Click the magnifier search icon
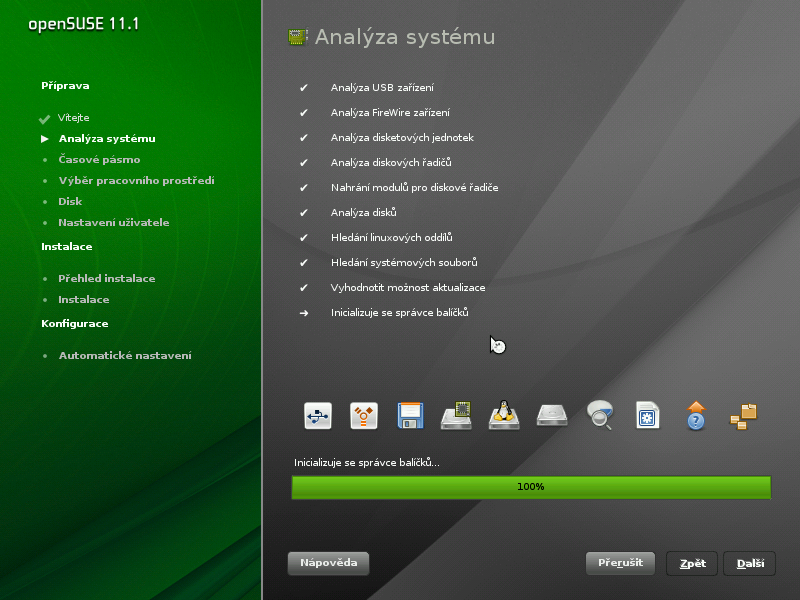 600,415
